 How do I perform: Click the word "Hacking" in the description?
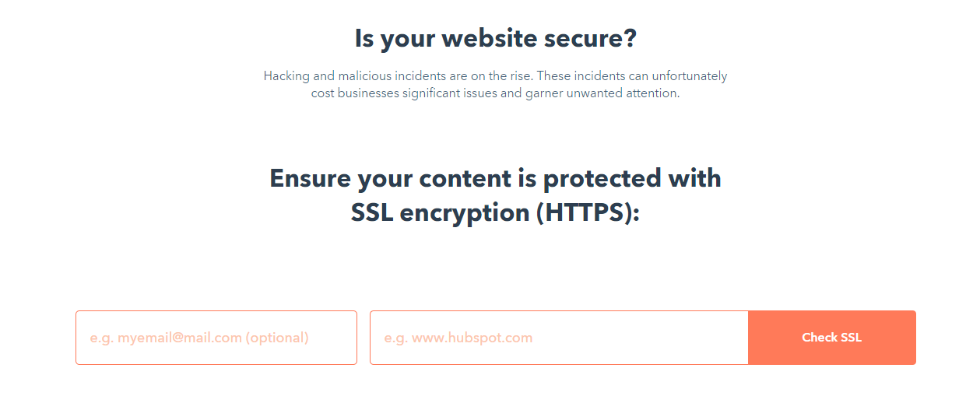(285, 76)
